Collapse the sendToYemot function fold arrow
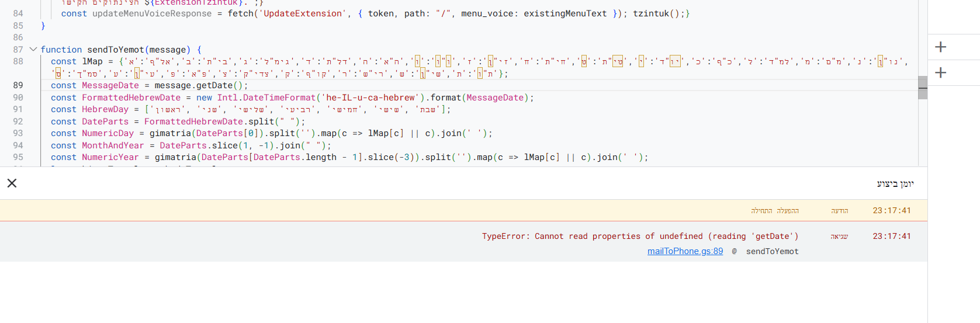The height and width of the screenshot is (323, 980). tap(33, 50)
